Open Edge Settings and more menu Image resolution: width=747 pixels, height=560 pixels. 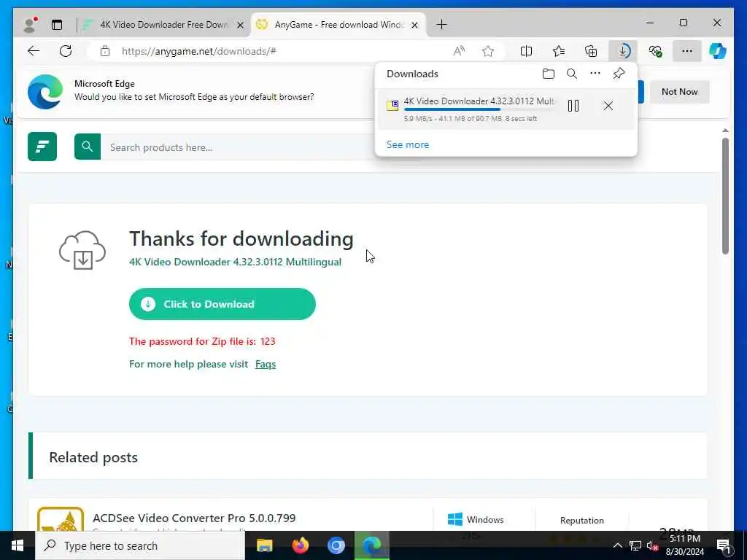tap(687, 51)
